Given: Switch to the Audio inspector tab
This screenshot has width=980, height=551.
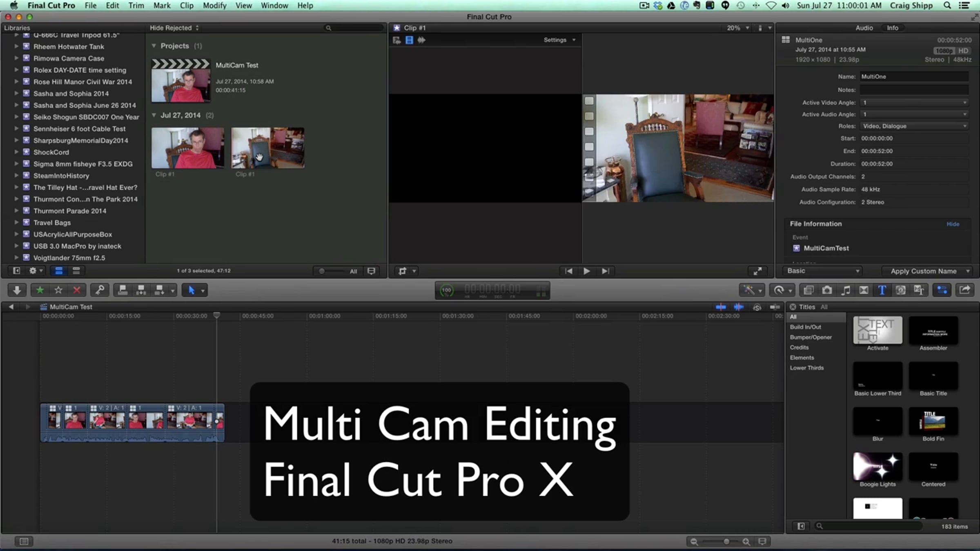Looking at the screenshot, I should click(864, 28).
